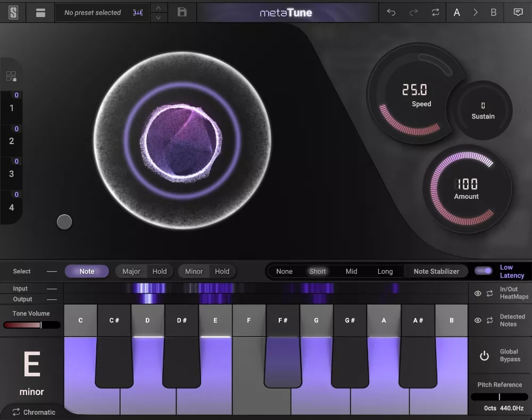Toggle the Low Latency switch

pyautogui.click(x=484, y=271)
